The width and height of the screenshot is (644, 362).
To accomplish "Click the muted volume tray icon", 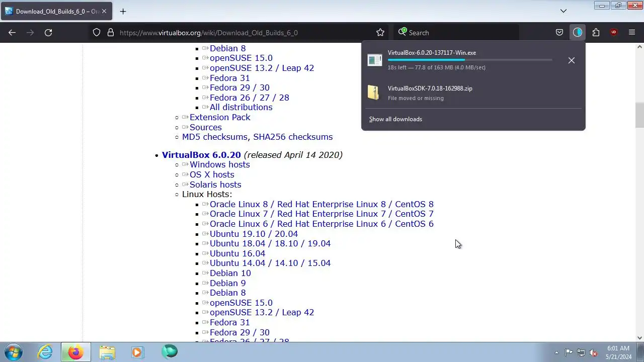I will click(594, 352).
